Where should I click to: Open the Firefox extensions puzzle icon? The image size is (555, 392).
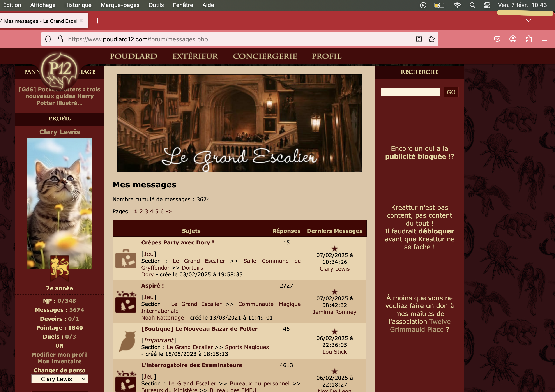[x=529, y=39]
